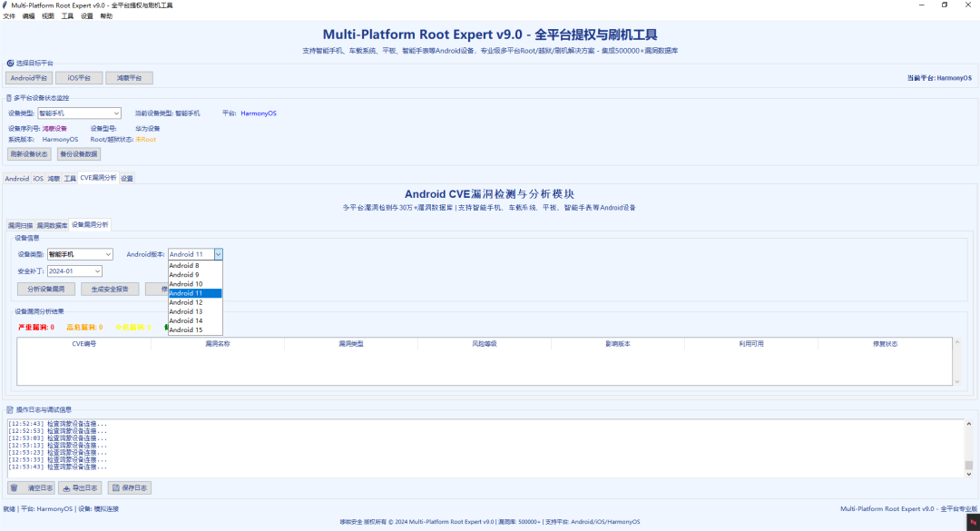Select the iOS平台 button
The image size is (980, 531).
79,78
